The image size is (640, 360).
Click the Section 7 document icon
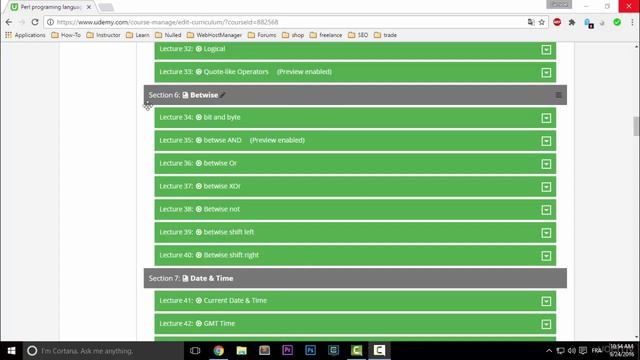click(x=185, y=278)
